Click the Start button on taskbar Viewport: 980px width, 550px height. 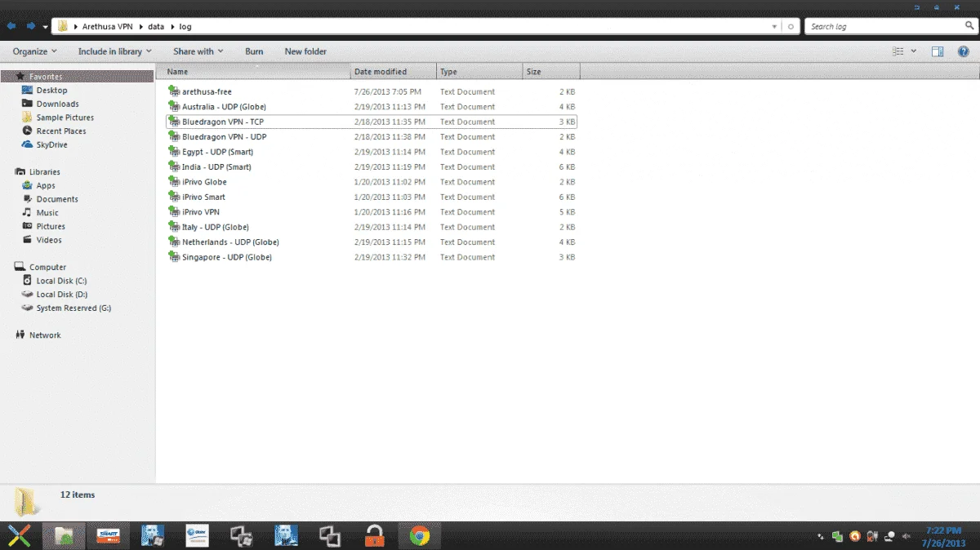[x=20, y=536]
